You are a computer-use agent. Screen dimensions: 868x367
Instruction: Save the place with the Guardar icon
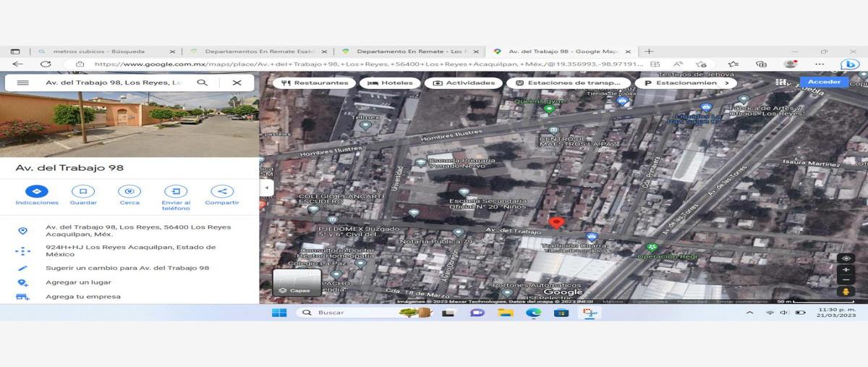[83, 192]
